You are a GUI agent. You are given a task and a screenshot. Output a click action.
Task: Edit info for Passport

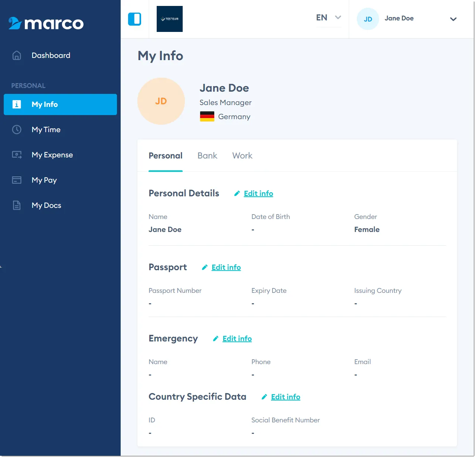click(x=226, y=267)
